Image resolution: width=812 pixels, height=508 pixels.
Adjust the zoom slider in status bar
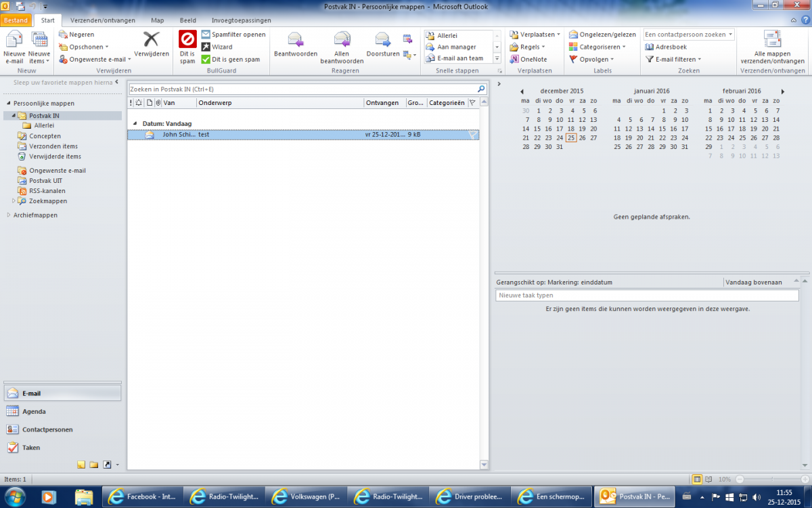pyautogui.click(x=771, y=479)
